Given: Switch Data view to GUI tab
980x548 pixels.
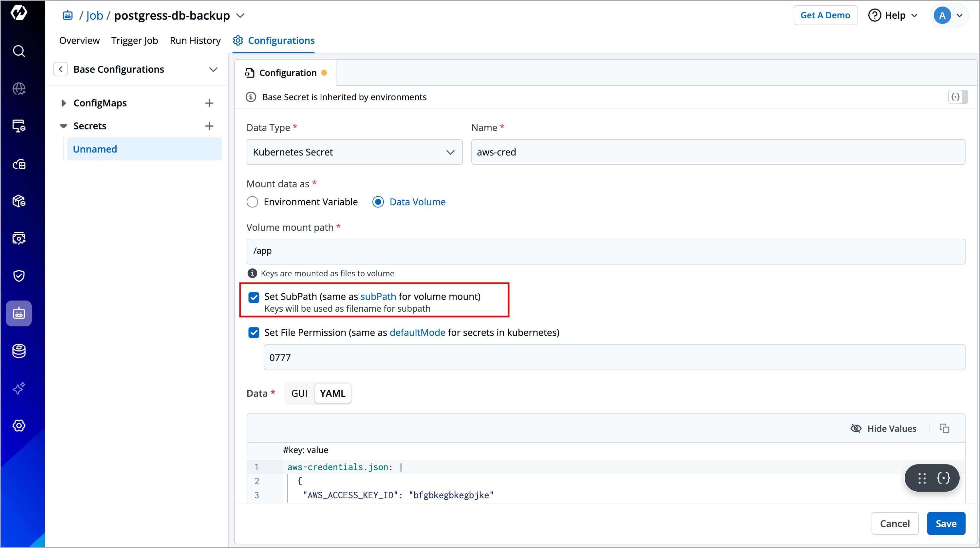Looking at the screenshot, I should (299, 393).
